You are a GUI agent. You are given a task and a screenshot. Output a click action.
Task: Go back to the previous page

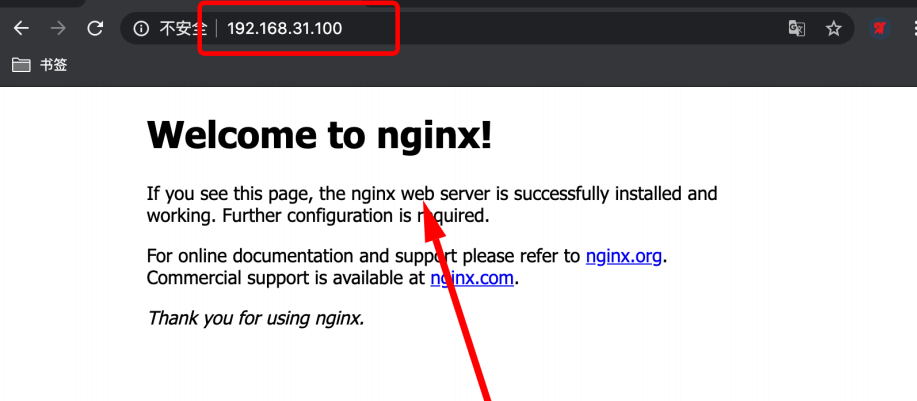21,28
